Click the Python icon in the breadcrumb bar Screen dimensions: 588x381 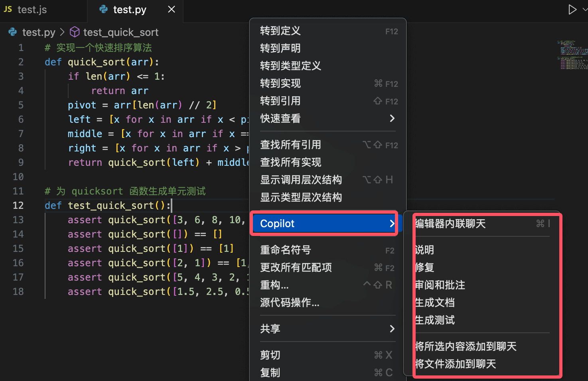point(12,32)
